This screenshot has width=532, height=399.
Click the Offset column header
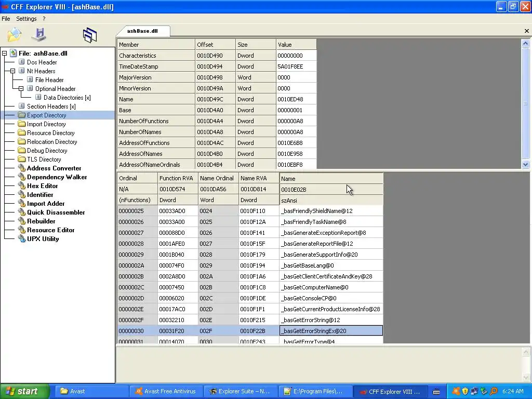click(216, 45)
